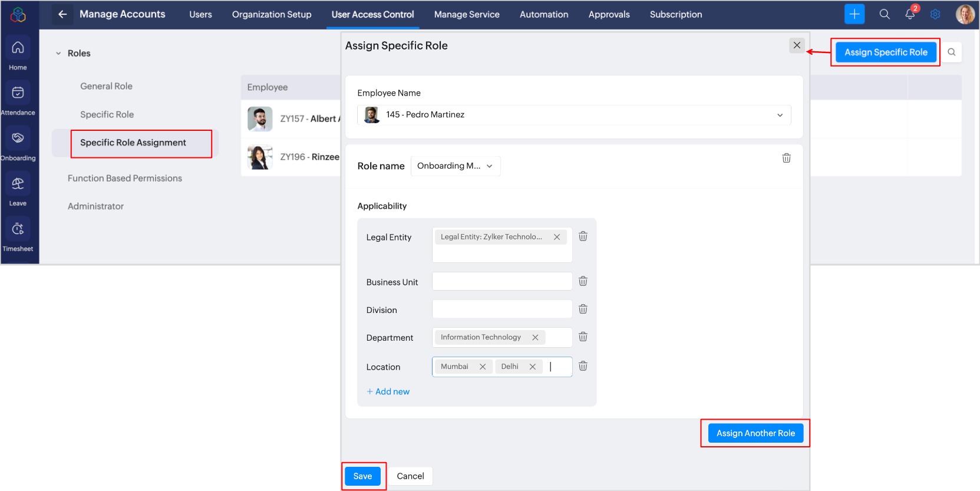Select Specific Role in the Roles tree

click(107, 114)
